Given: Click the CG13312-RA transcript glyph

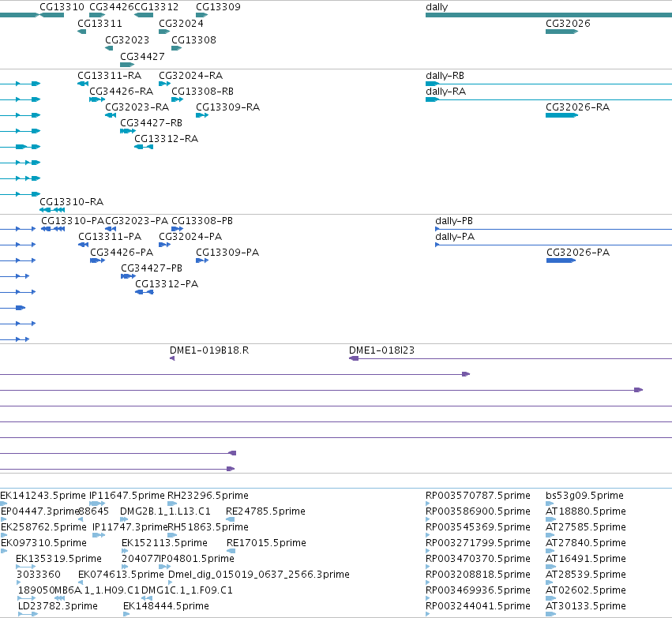Looking at the screenshot, I should tap(144, 147).
